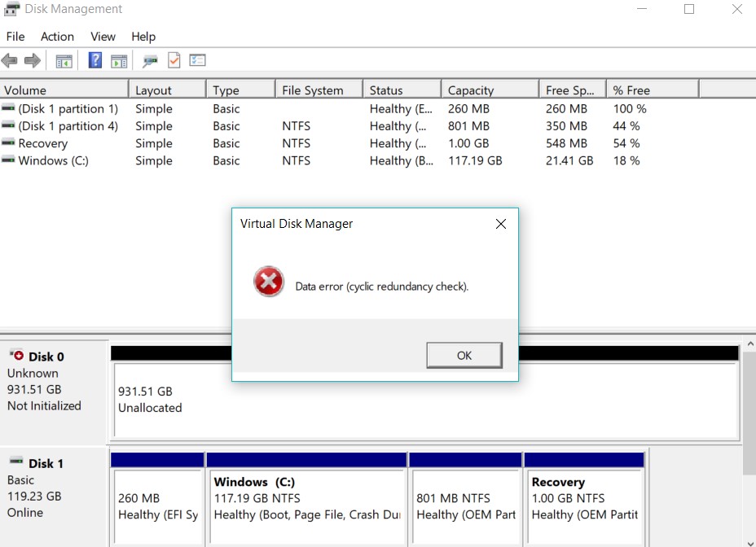
Task: Minimize the Disk Management window
Action: tap(642, 9)
